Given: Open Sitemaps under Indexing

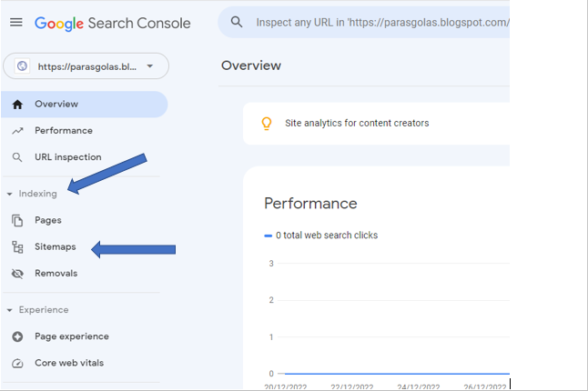Looking at the screenshot, I should click(x=56, y=246).
